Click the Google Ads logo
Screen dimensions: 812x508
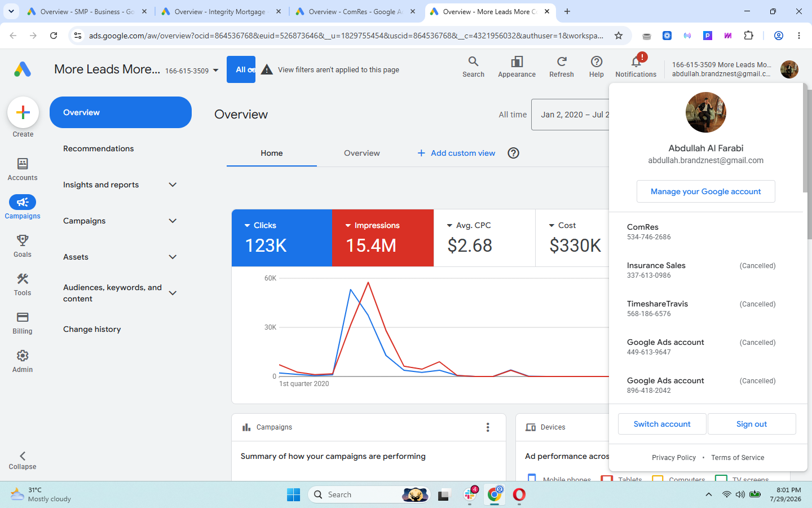[x=23, y=69]
